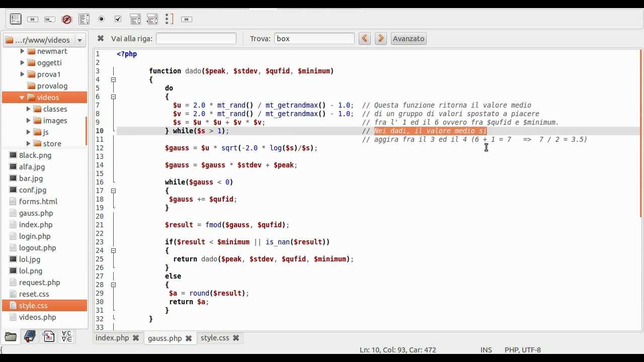Insert a textarea element from the toolbar
This screenshot has height=362, width=644.
84,19
